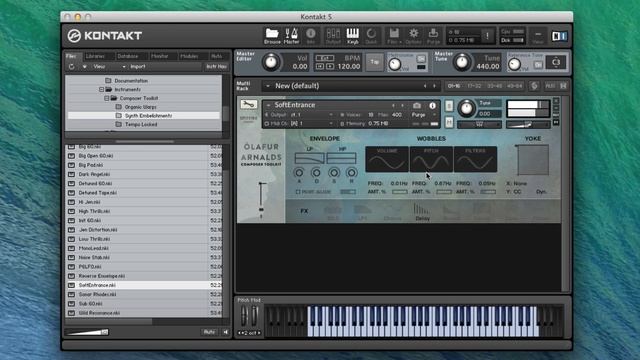Click the Master Vol knob

(x=271, y=62)
